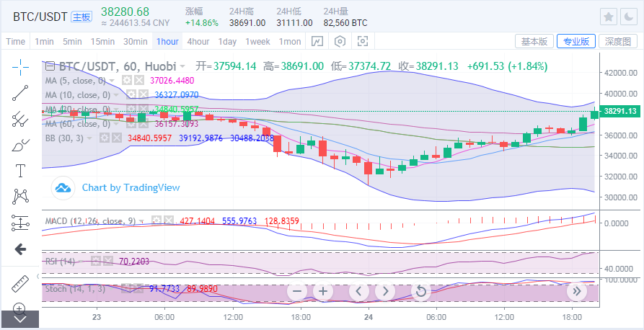
Task: Switch to the 1min interval
Action: (x=44, y=42)
